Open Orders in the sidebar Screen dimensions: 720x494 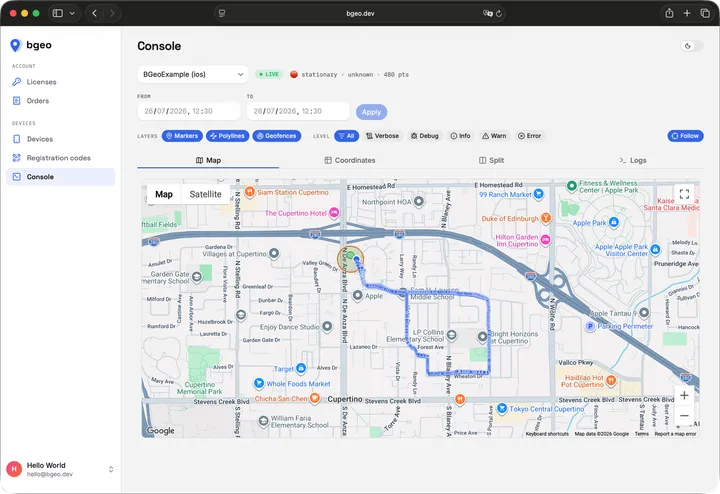[x=61, y=101]
